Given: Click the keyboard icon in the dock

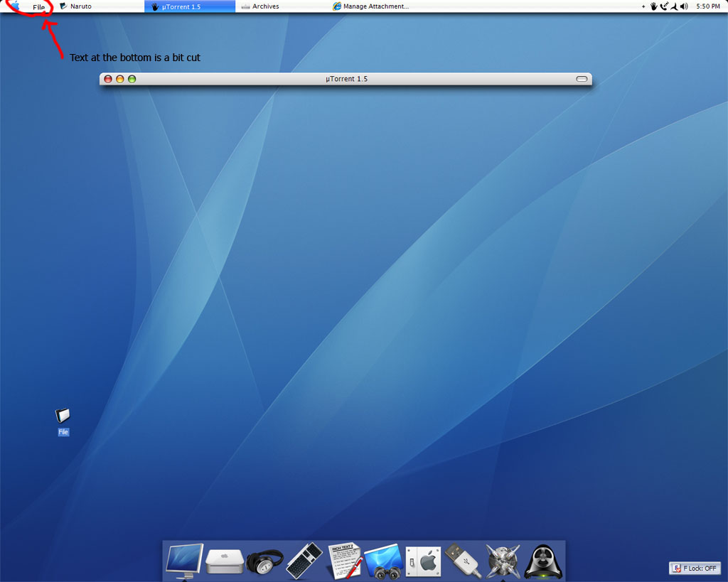Looking at the screenshot, I should tap(304, 561).
